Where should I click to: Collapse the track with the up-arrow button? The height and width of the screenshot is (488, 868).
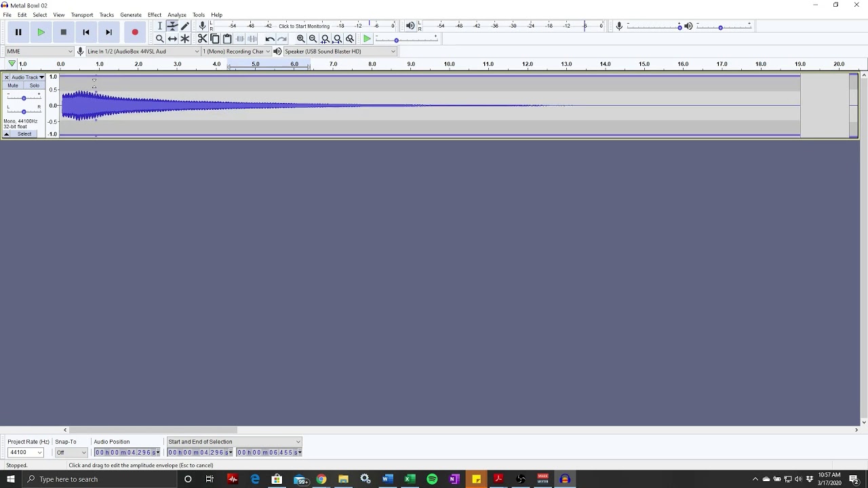click(6, 134)
